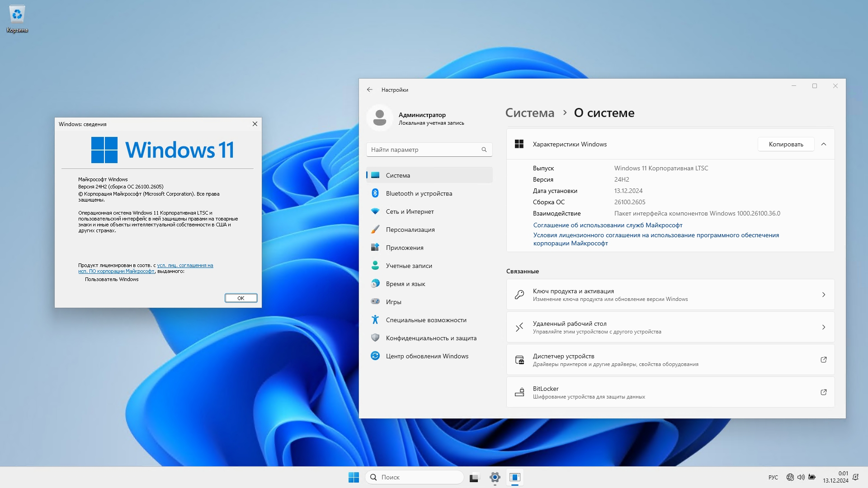Click the Windows 11 Корпоративная LTSC value
This screenshot has width=868, height=488.
[x=661, y=168]
